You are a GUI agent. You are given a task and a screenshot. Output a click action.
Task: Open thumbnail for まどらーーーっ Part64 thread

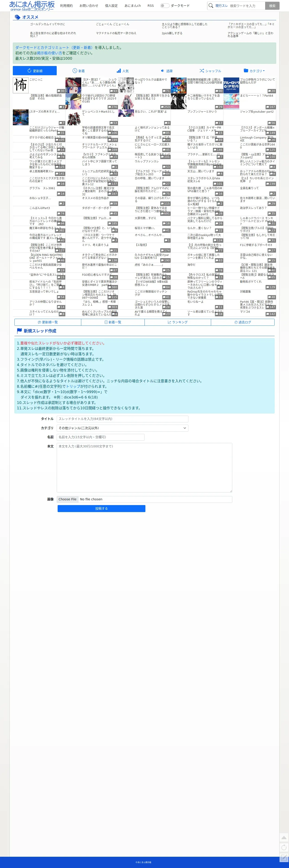(231, 101)
